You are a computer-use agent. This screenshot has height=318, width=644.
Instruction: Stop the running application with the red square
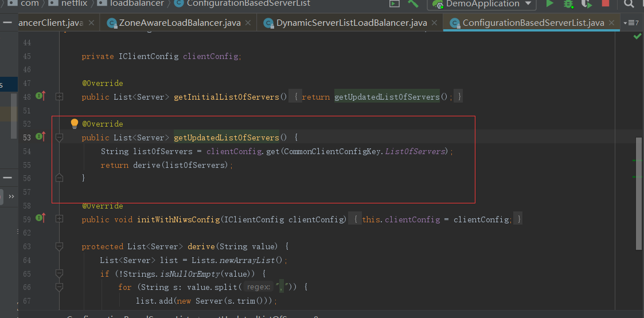[x=606, y=3]
